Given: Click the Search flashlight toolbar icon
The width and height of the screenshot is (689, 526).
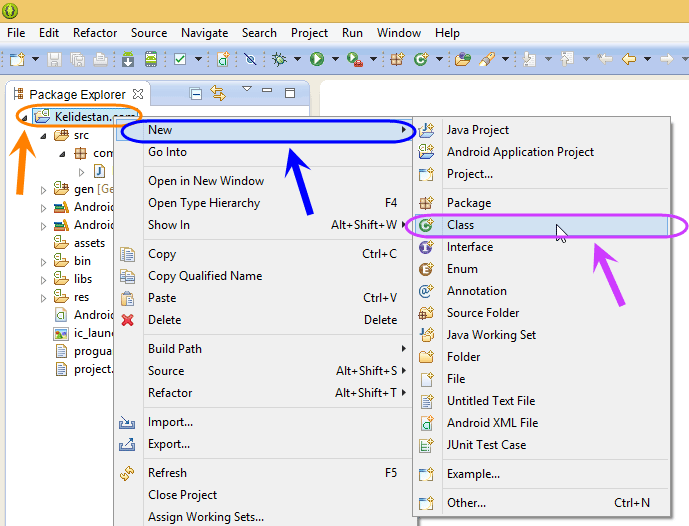Looking at the screenshot, I should pyautogui.click(x=487, y=59).
